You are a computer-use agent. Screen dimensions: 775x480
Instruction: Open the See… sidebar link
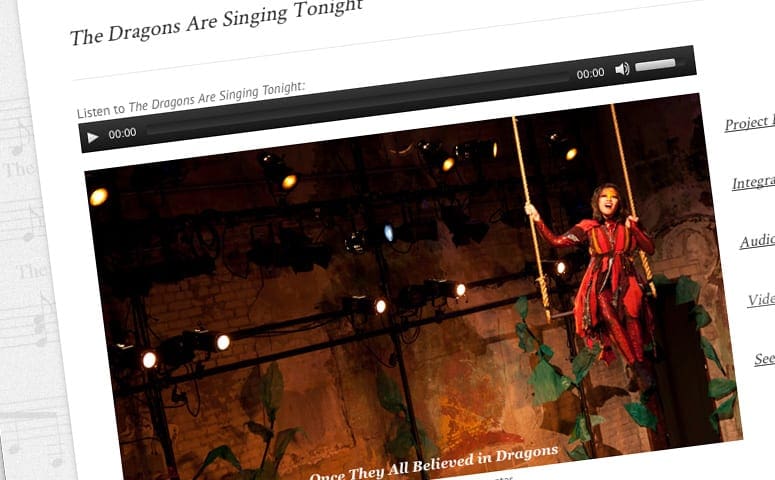click(765, 358)
